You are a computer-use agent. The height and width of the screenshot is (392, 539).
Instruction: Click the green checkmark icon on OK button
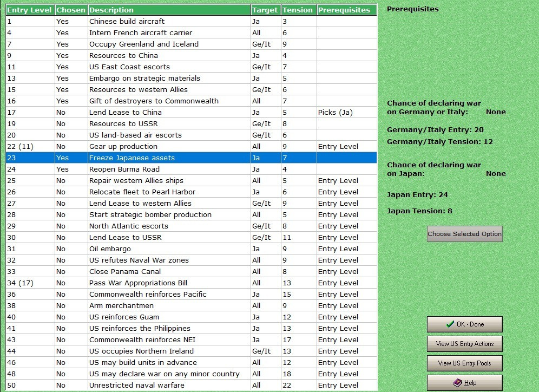(450, 324)
